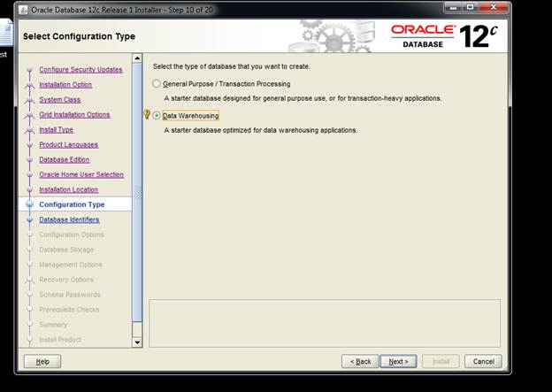Screen dimensions: 552x392
Task: Click the Configuration Type step bullet icon
Action: click(29, 204)
